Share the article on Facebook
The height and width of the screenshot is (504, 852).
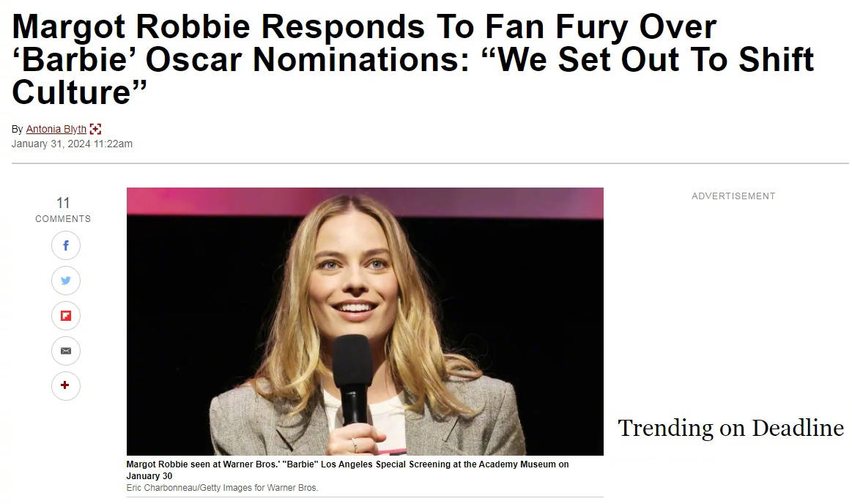pyautogui.click(x=65, y=245)
